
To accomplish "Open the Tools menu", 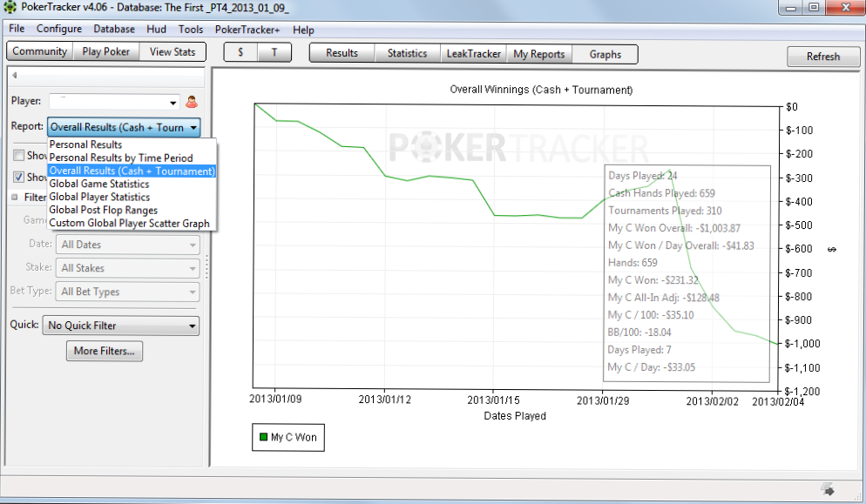I will click(x=191, y=30).
